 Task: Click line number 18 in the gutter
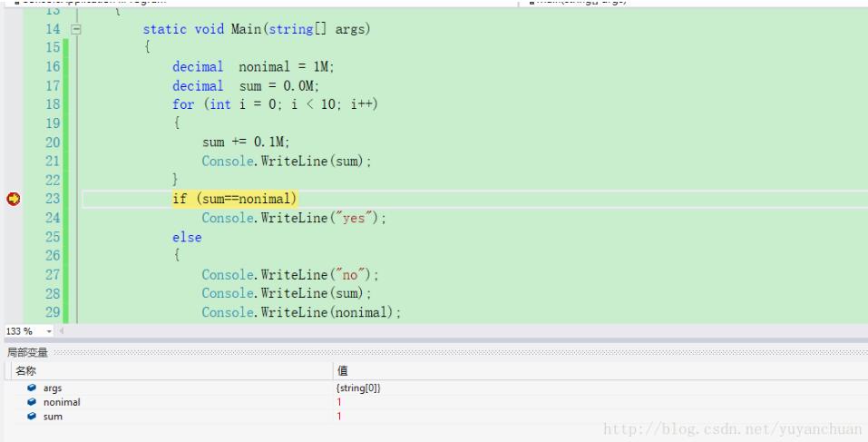point(53,104)
